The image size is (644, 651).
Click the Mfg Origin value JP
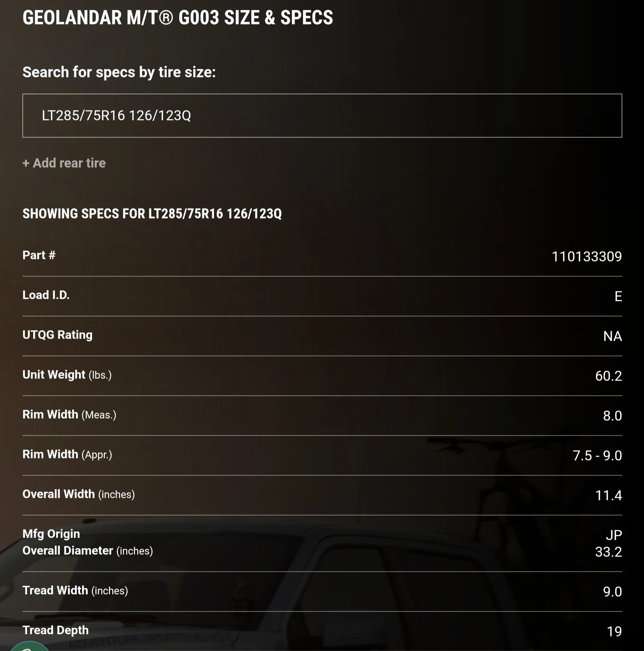click(x=614, y=535)
